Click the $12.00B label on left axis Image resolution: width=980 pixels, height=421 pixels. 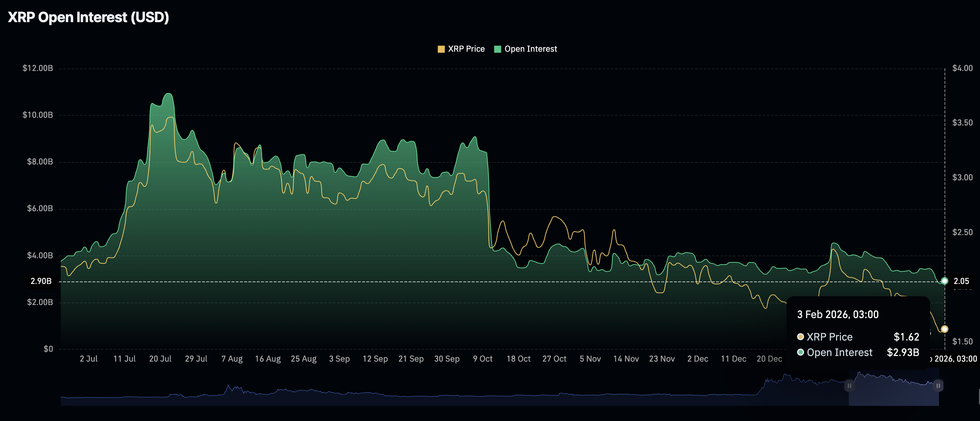tap(38, 68)
